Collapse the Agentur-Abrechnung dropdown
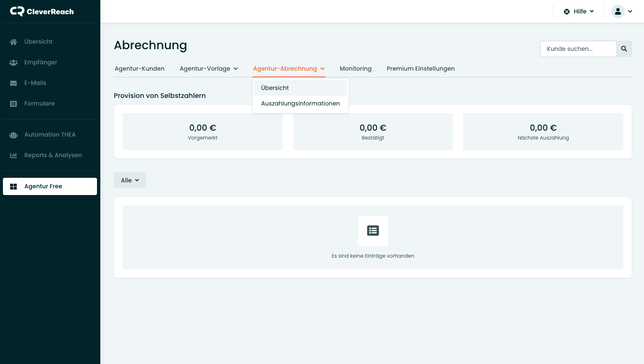 pos(289,69)
